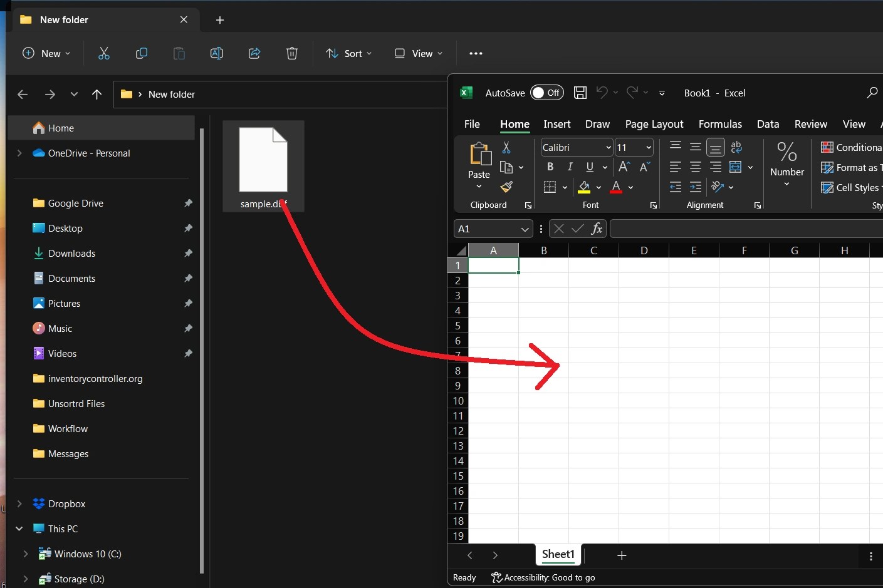Click the Merge & Center icon

click(x=734, y=167)
